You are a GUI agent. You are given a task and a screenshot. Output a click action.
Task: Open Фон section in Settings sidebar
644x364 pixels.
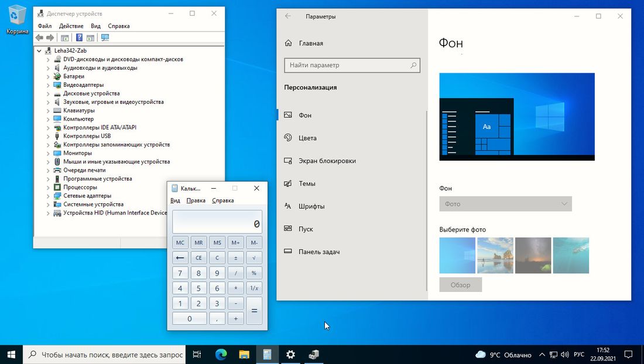tap(352, 115)
